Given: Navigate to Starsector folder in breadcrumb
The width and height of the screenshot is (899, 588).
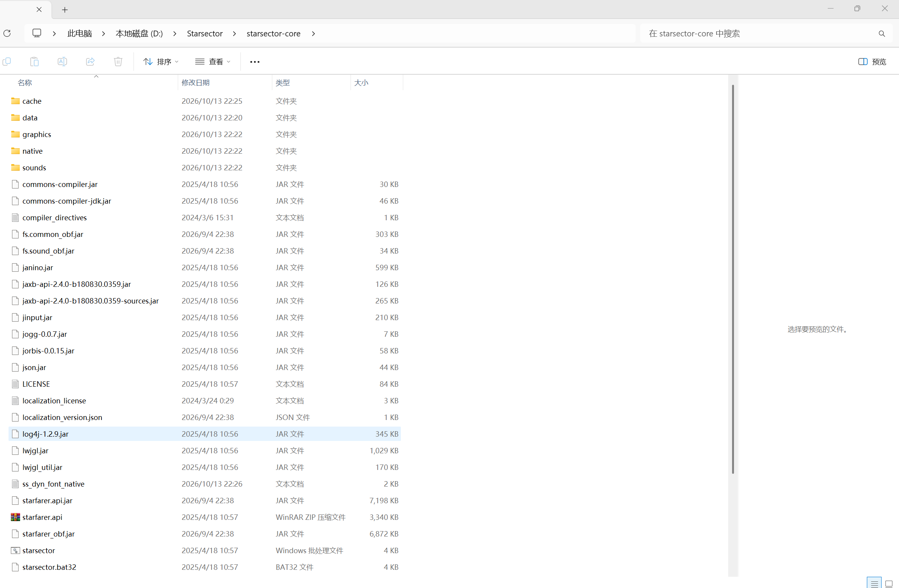Looking at the screenshot, I should (x=205, y=34).
